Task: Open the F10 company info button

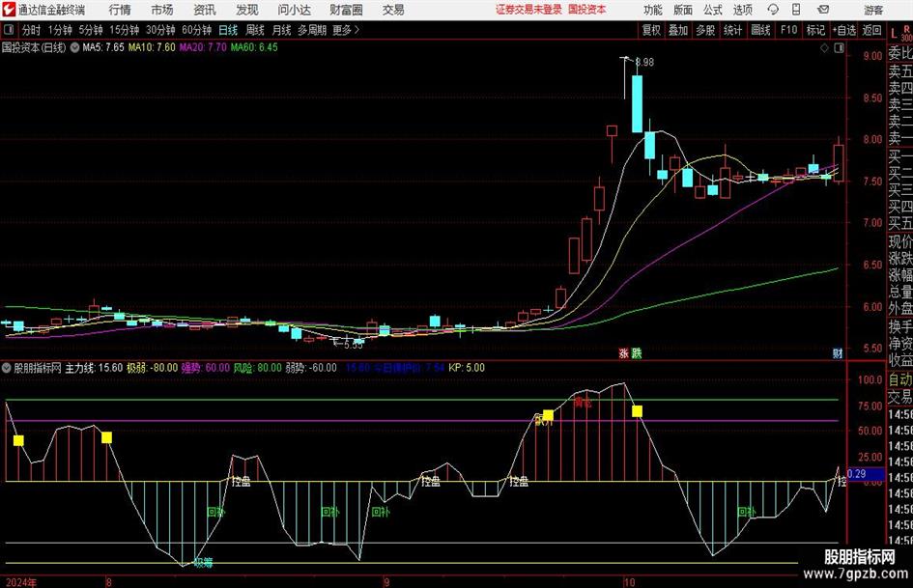Action: tap(788, 30)
